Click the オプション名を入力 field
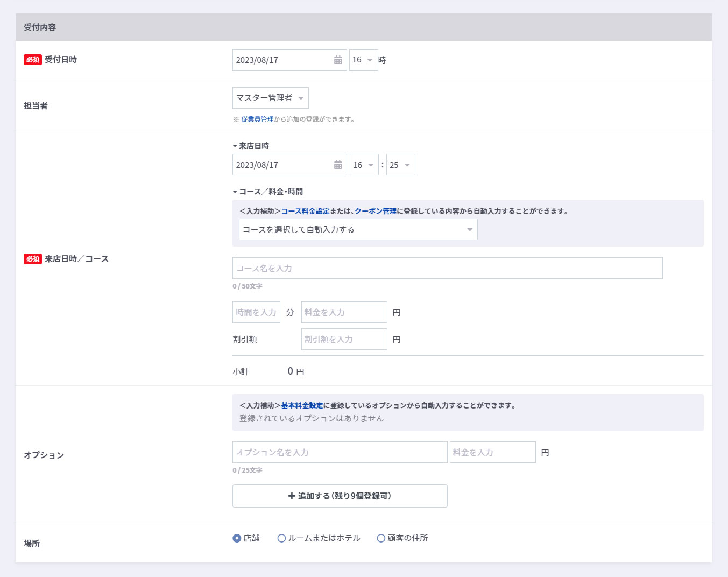 click(x=340, y=453)
